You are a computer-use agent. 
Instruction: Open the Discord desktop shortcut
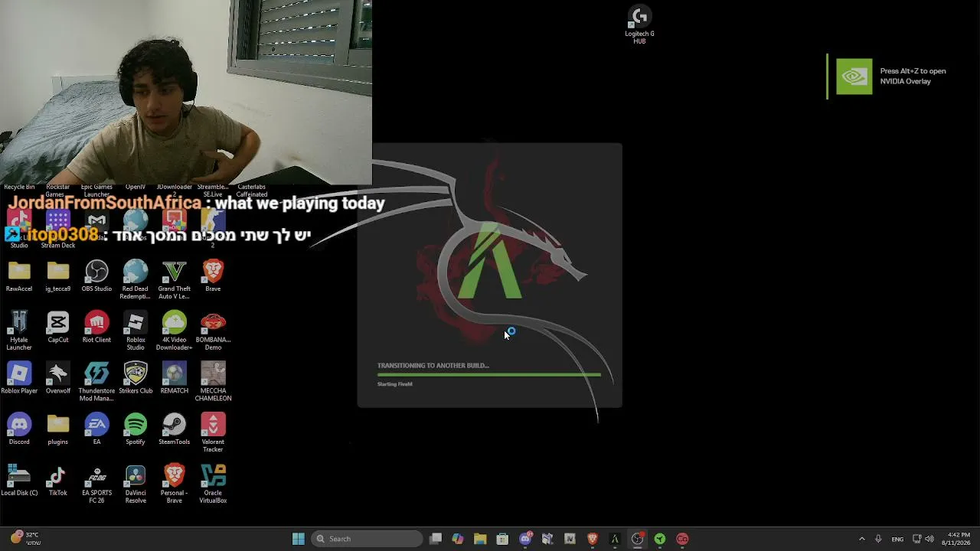pos(19,430)
